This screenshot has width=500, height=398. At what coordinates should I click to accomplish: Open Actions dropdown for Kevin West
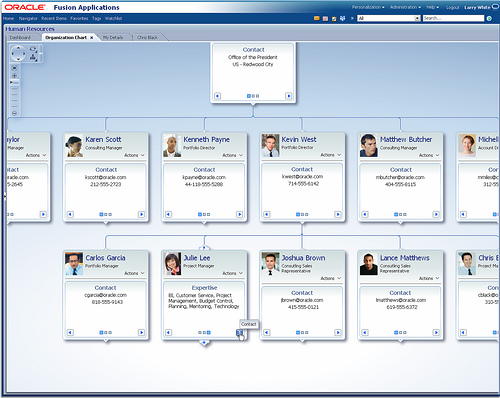click(x=331, y=155)
